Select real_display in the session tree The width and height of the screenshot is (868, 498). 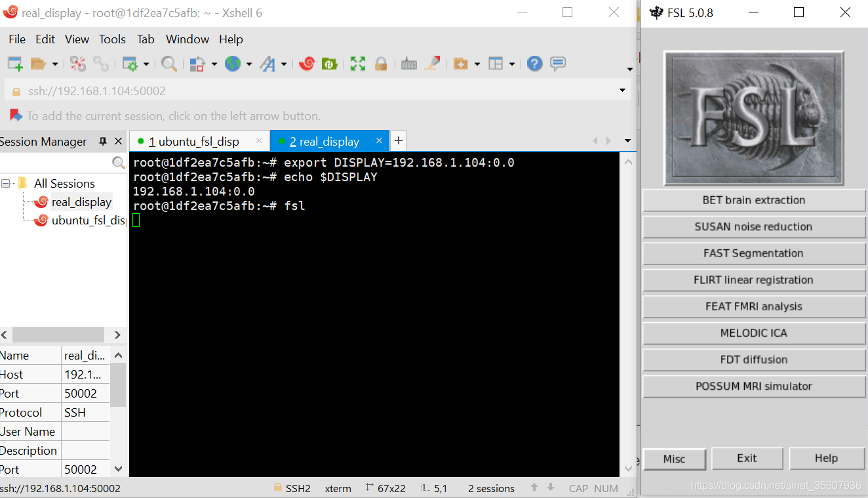(81, 202)
